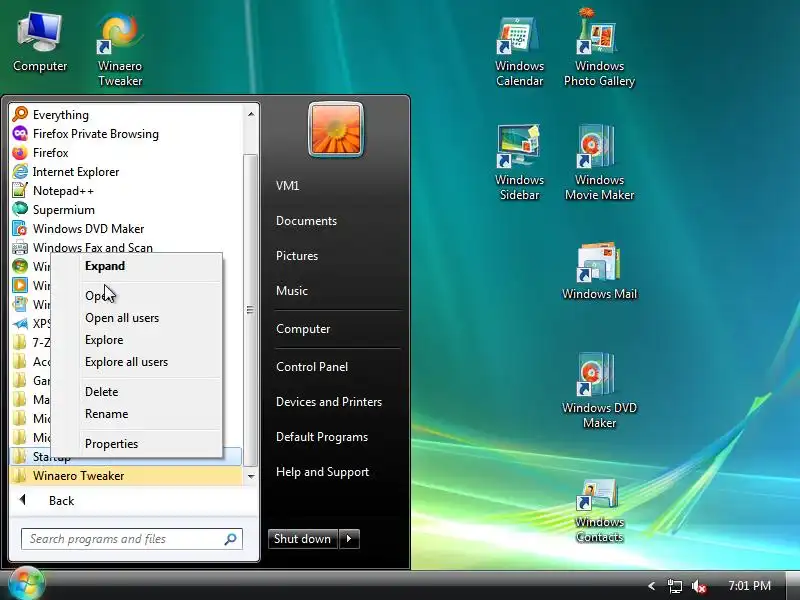Open the VM1 user folder link
The height and width of the screenshot is (600, 800).
(x=338, y=186)
